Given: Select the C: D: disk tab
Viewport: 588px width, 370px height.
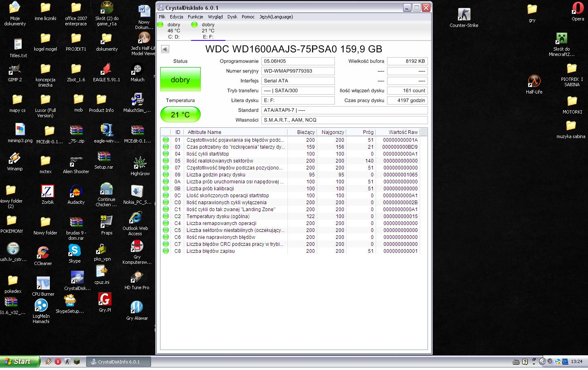Looking at the screenshot, I should click(174, 31).
